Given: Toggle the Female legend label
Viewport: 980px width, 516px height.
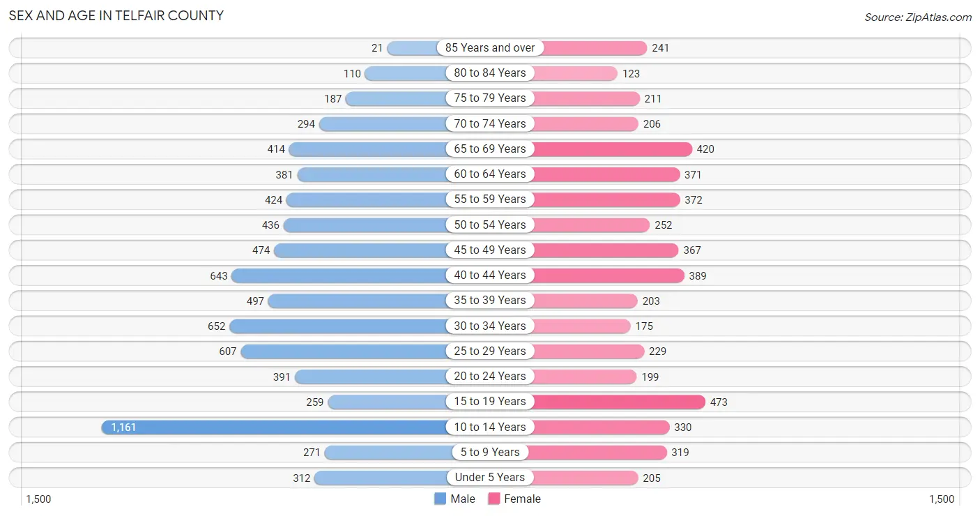Looking at the screenshot, I should pyautogui.click(x=522, y=499).
